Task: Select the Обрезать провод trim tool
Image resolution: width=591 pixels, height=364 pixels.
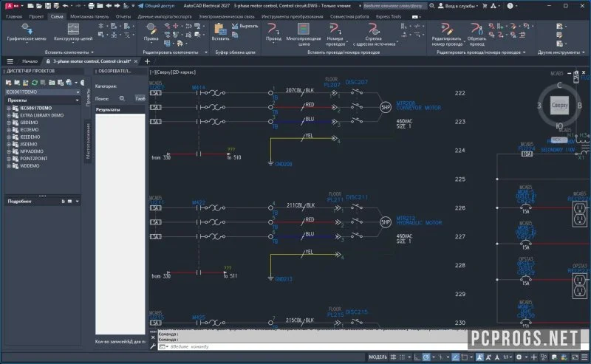Action: click(476, 34)
